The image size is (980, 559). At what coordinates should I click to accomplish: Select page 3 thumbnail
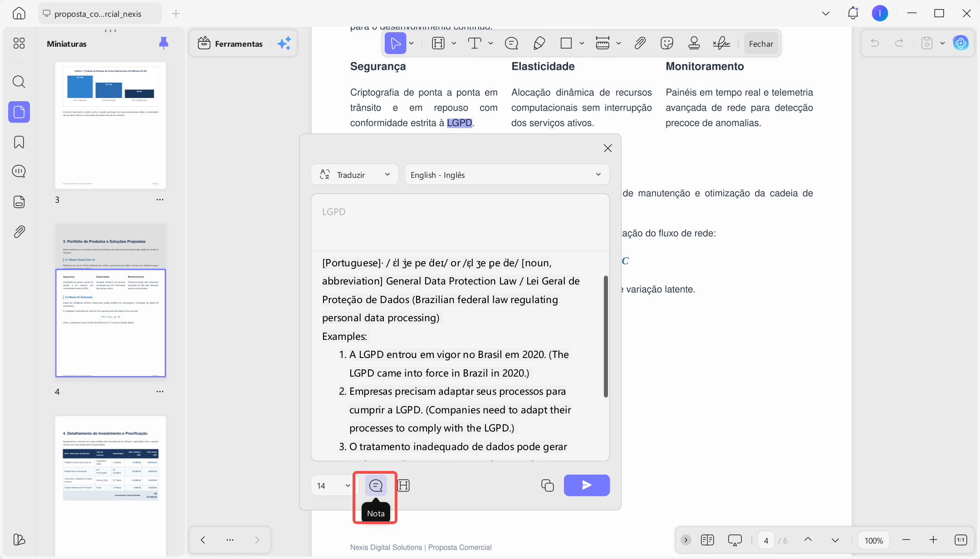tap(111, 125)
